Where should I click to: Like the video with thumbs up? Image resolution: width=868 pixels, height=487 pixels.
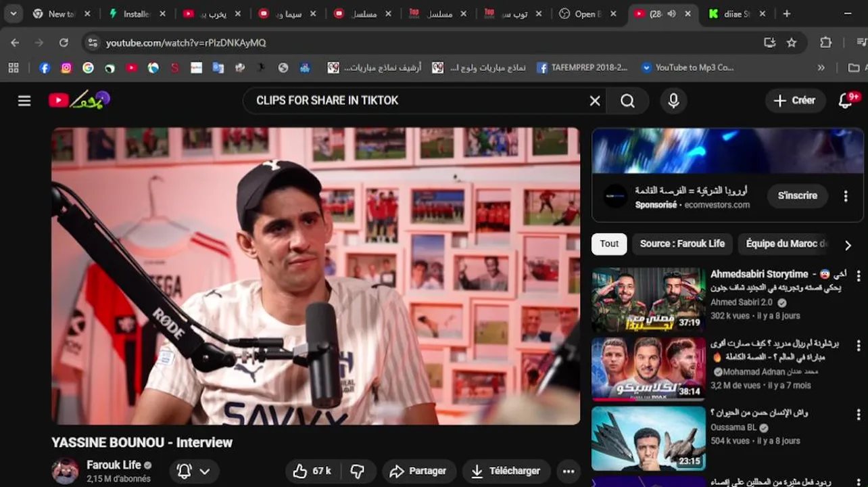pyautogui.click(x=312, y=471)
